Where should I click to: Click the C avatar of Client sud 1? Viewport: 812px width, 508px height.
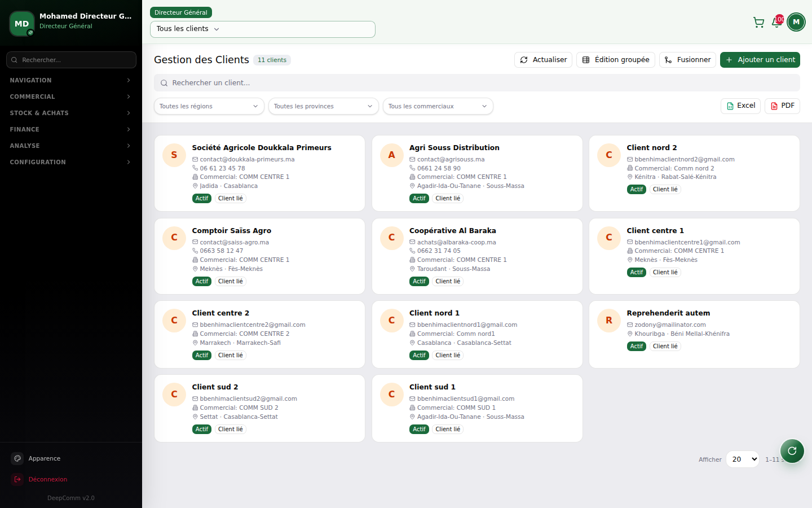(391, 394)
